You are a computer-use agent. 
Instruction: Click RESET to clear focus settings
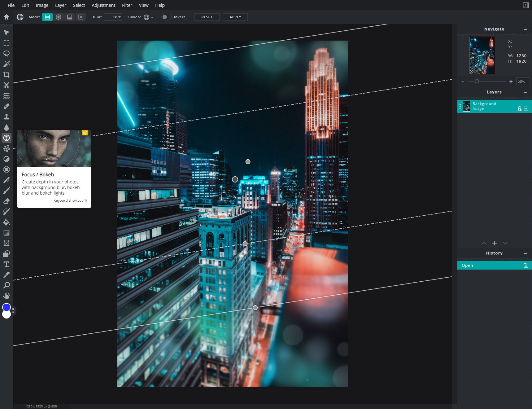tap(207, 17)
